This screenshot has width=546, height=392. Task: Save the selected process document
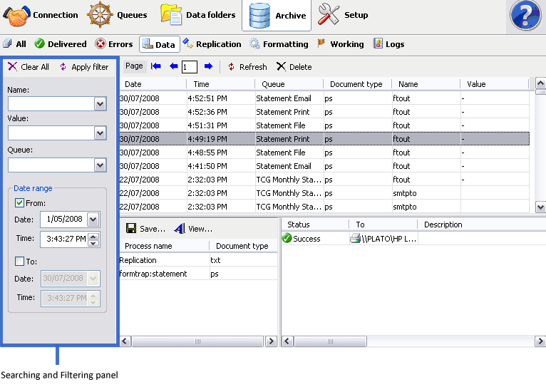(145, 229)
